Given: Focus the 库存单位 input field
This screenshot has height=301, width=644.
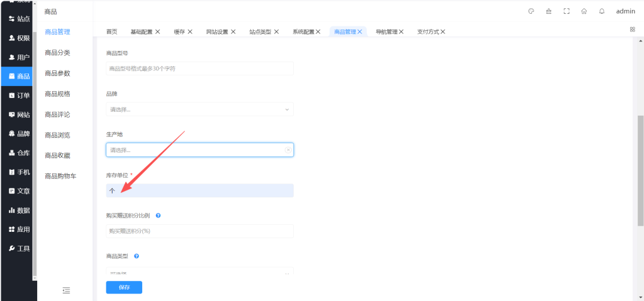Looking at the screenshot, I should click(199, 190).
